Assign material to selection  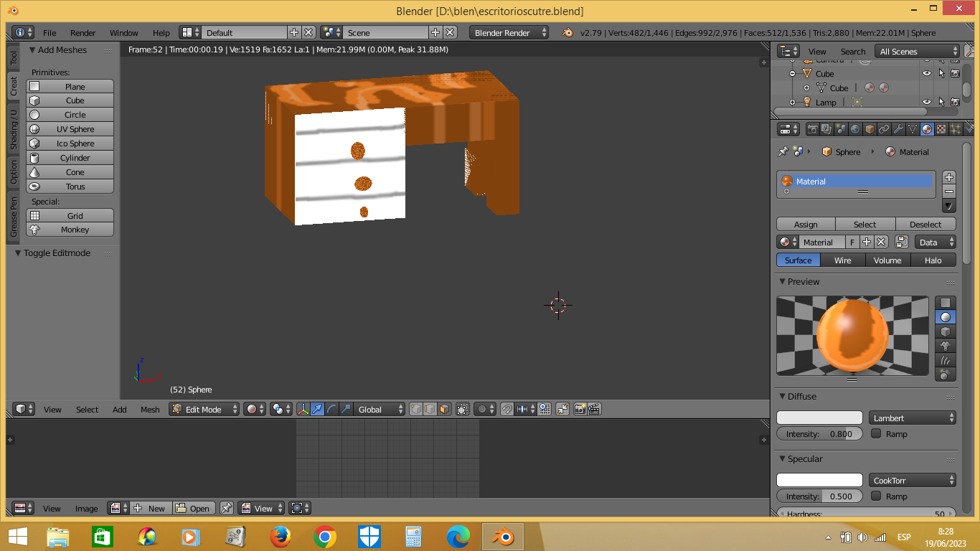[x=806, y=224]
